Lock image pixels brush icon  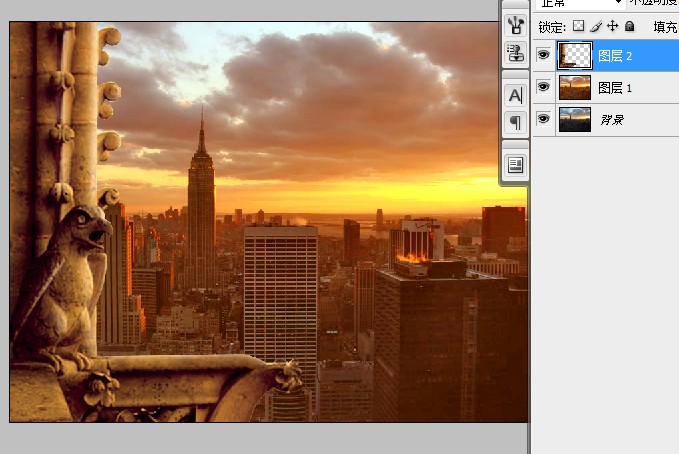click(596, 26)
